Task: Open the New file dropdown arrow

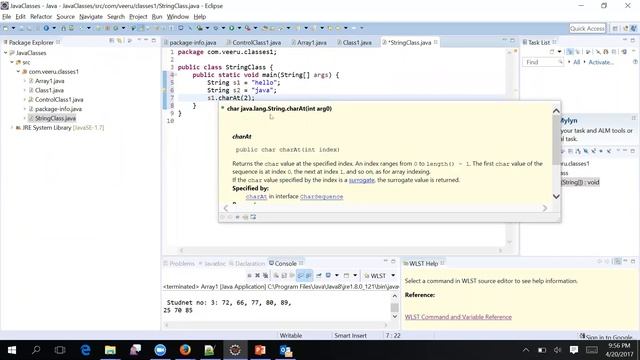Action: [13, 28]
